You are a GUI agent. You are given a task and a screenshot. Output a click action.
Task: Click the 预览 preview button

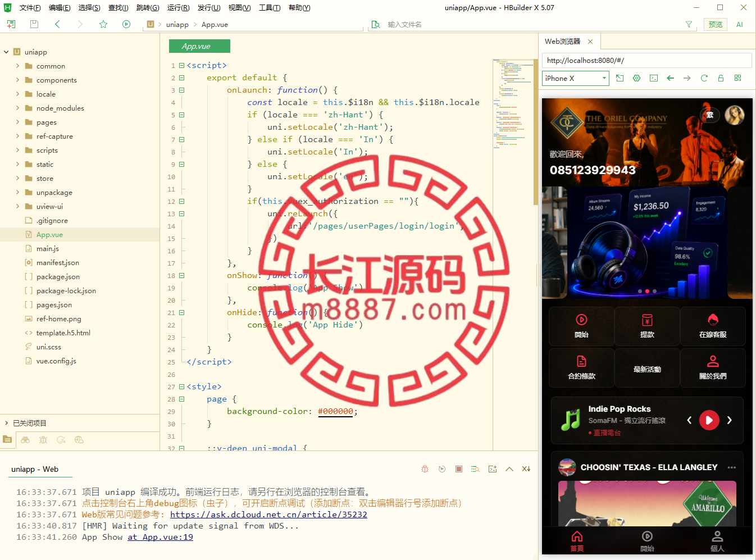click(716, 24)
